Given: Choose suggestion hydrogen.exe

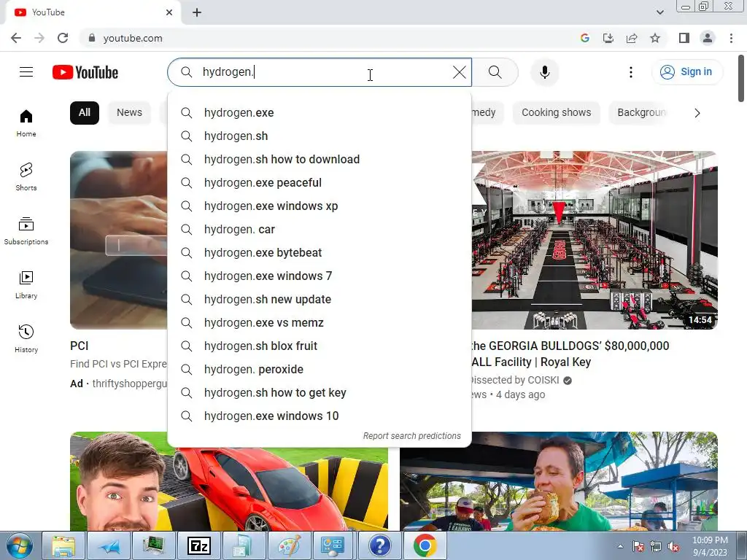Looking at the screenshot, I should click(320, 113).
